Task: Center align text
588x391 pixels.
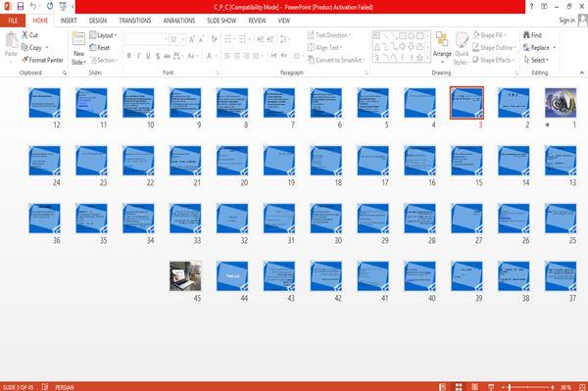Action: [x=237, y=56]
